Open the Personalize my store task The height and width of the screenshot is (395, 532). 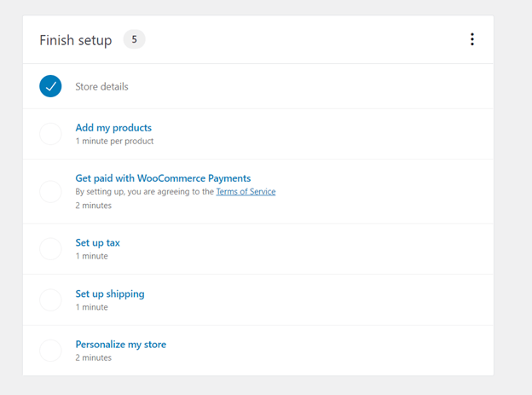pyautogui.click(x=121, y=345)
